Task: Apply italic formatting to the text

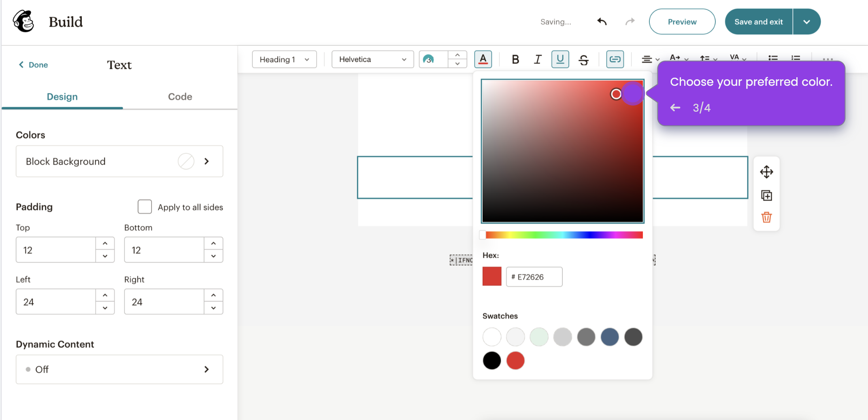Action: [538, 59]
